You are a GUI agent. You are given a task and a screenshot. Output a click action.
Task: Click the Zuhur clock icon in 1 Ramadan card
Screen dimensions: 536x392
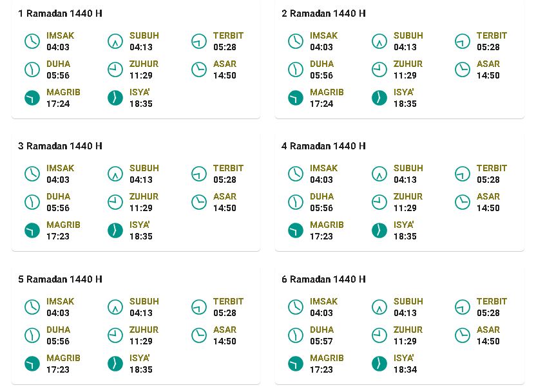coord(115,70)
